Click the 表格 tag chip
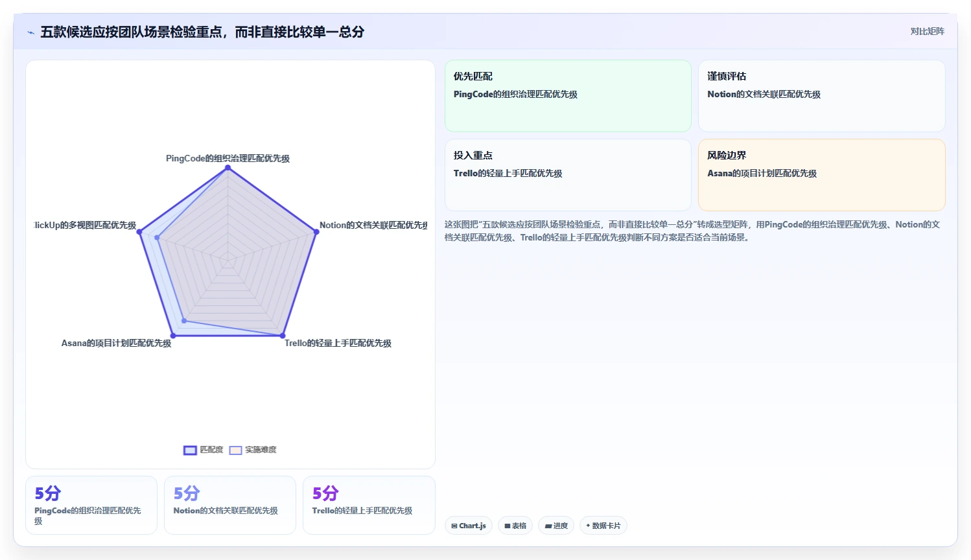 (x=515, y=526)
